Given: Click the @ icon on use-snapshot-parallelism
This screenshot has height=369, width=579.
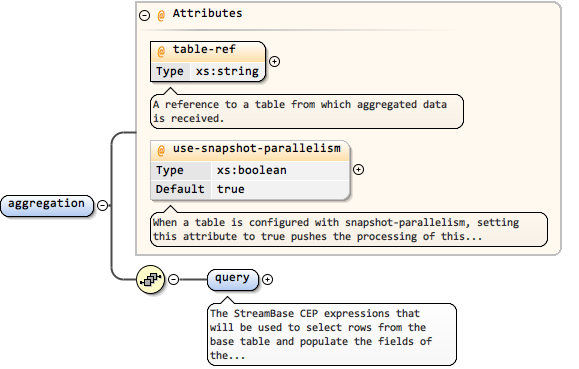Looking at the screenshot, I should tap(161, 150).
